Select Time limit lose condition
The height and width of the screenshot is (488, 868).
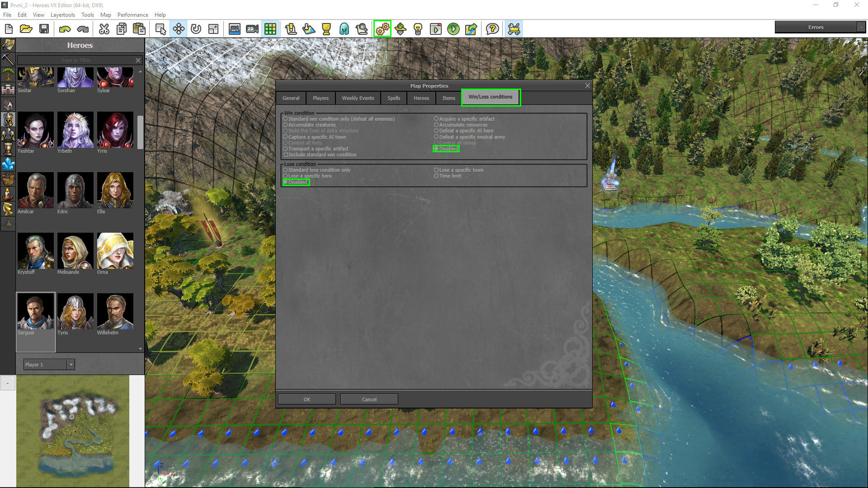(x=448, y=176)
